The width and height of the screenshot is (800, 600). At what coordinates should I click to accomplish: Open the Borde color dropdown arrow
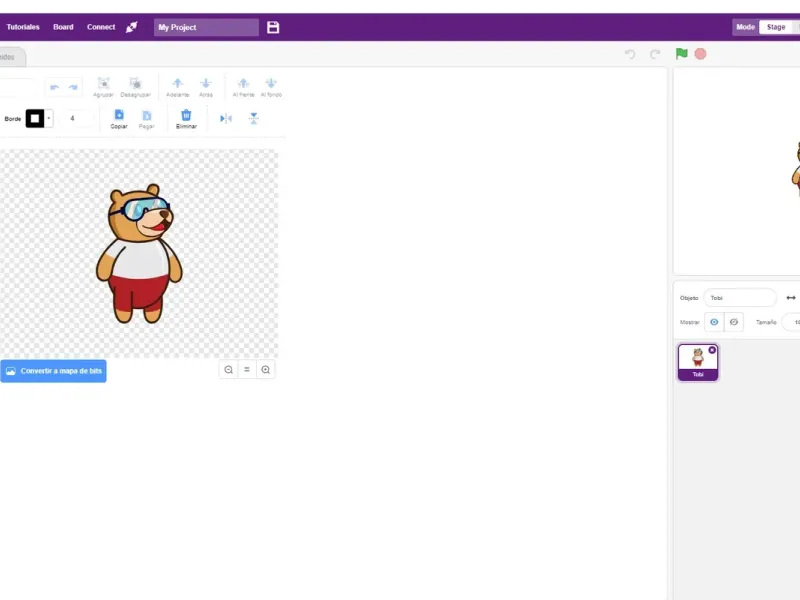coord(49,118)
